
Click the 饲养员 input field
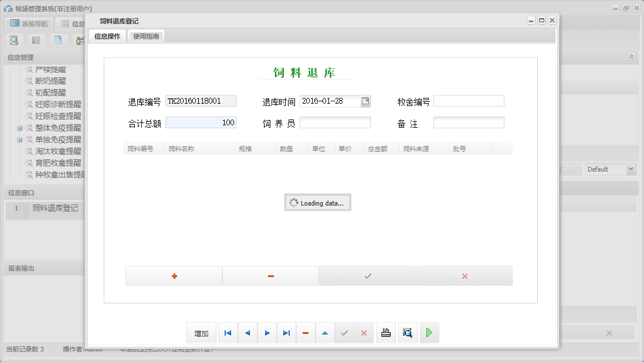(x=335, y=122)
